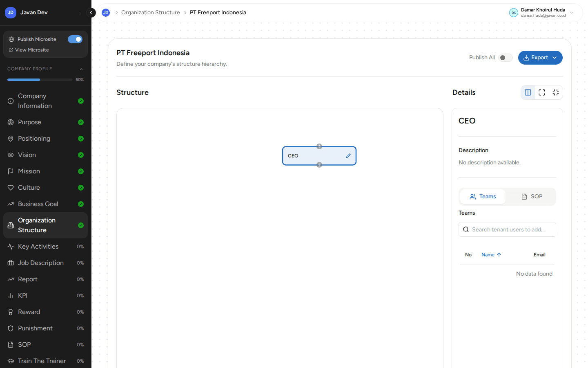Click the Organization Structure green checkmark
Image resolution: width=588 pixels, height=368 pixels.
81,225
